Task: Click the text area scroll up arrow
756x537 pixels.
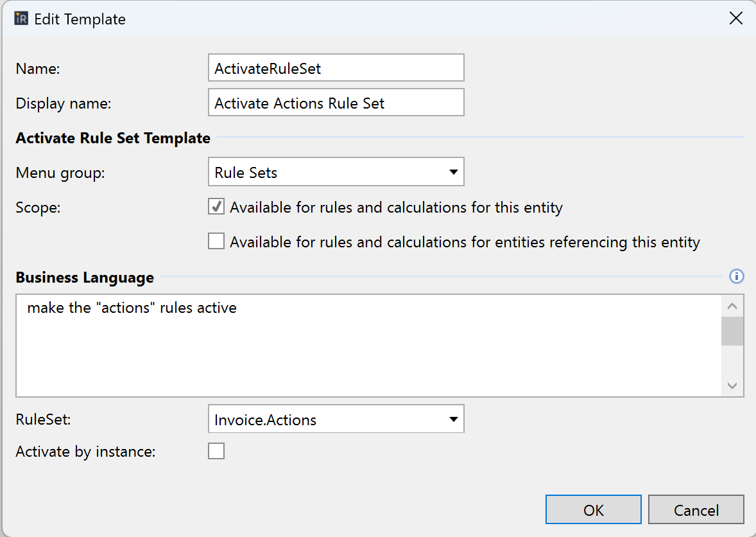Action: click(732, 306)
